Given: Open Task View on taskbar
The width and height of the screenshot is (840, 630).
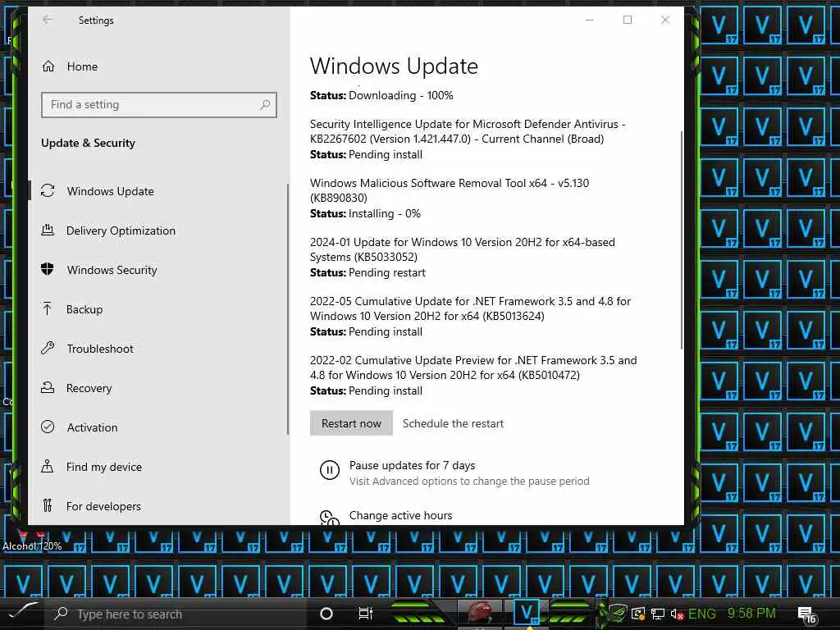Looking at the screenshot, I should (365, 614).
